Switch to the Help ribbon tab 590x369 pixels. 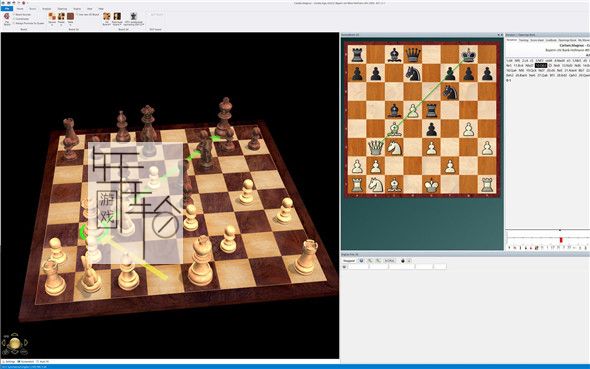(x=101, y=9)
